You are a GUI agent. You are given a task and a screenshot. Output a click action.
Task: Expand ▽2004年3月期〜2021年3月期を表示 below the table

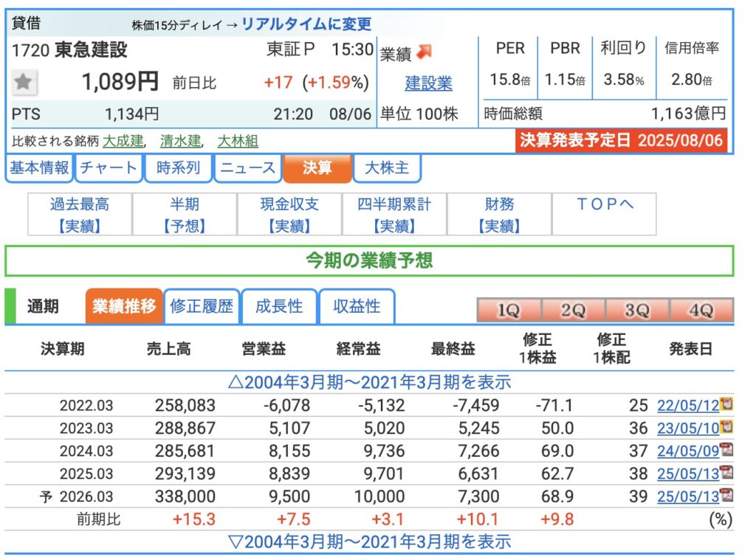pyautogui.click(x=369, y=542)
